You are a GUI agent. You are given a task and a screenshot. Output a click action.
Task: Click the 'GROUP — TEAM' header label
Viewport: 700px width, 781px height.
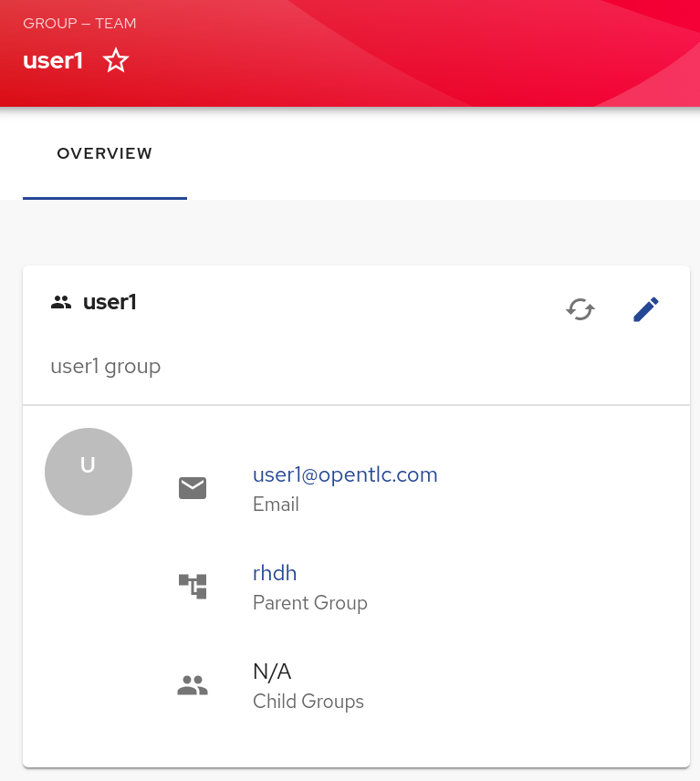coord(79,24)
